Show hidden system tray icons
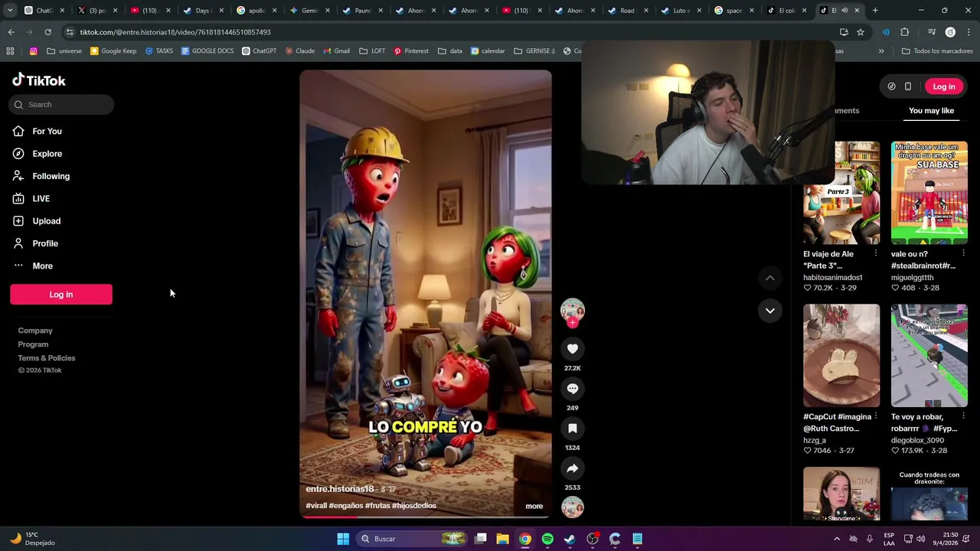 (x=837, y=539)
